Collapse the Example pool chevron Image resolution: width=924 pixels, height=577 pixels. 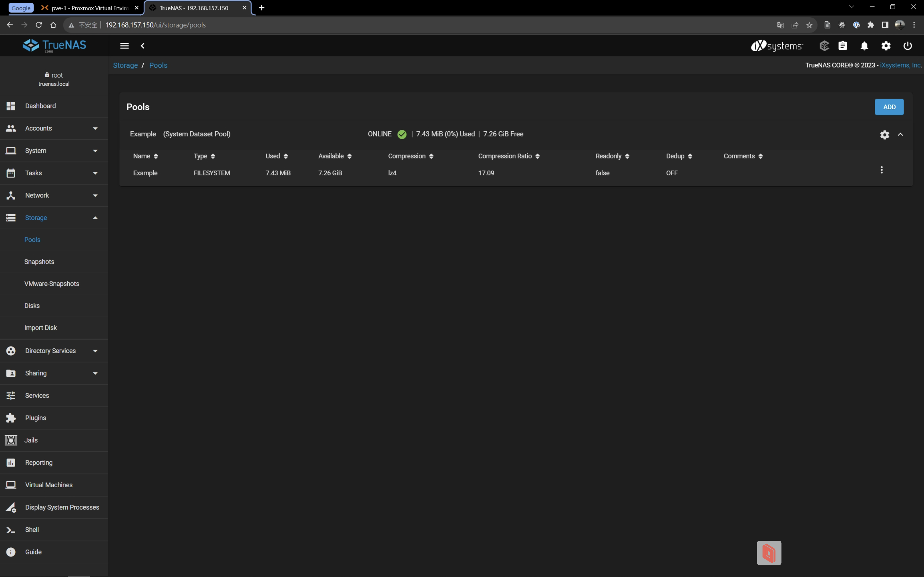click(x=900, y=134)
